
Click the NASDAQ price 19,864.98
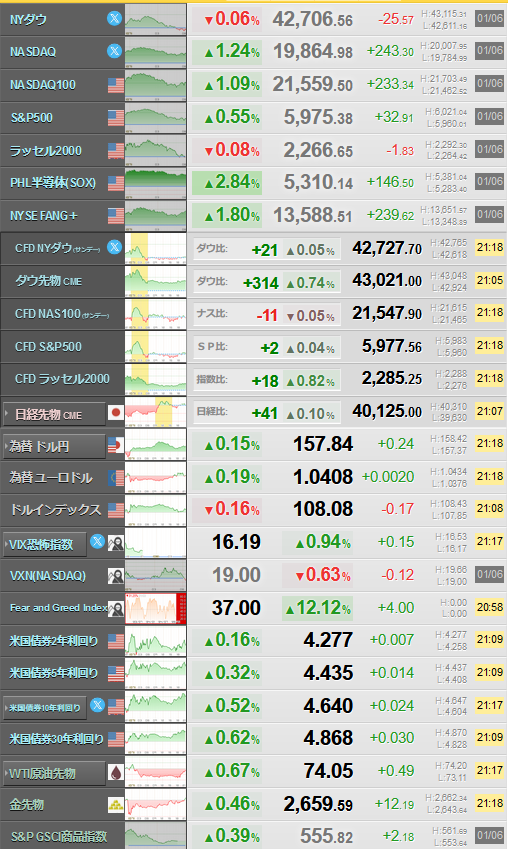point(312,51)
